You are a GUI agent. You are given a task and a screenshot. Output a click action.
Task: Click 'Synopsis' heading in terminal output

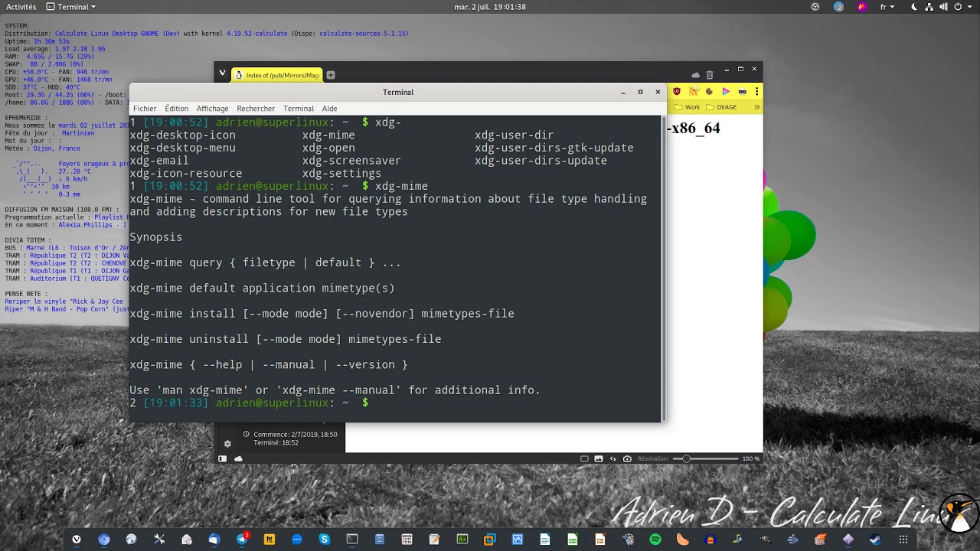point(156,237)
